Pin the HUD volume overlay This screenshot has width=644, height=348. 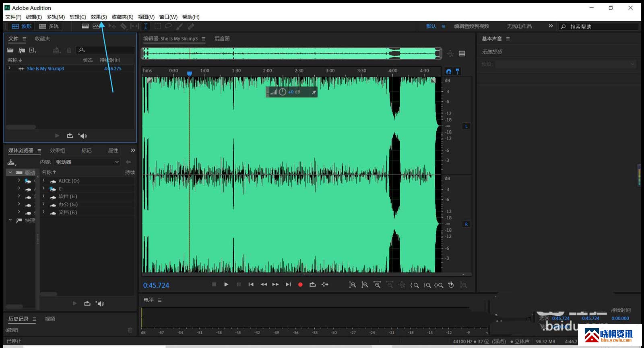(x=314, y=92)
